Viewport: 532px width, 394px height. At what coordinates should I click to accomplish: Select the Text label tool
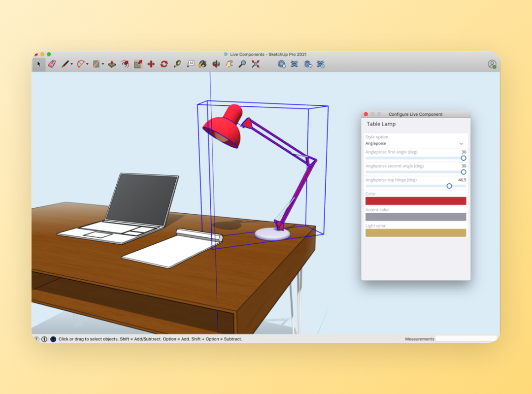(191, 64)
